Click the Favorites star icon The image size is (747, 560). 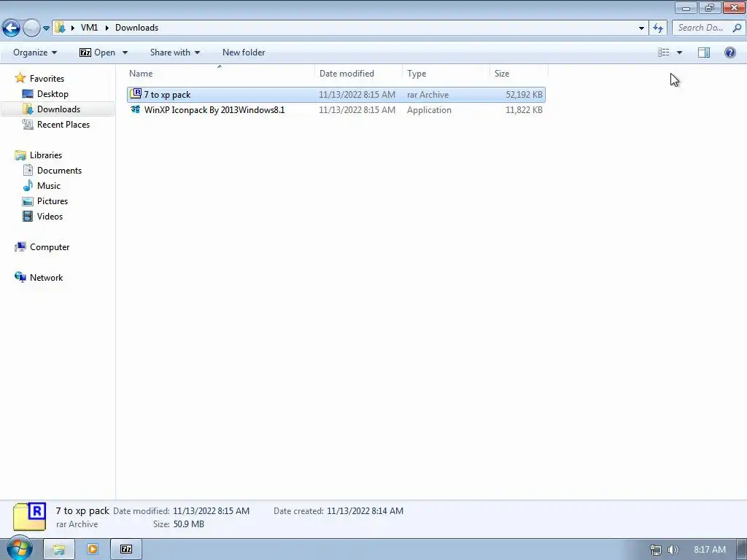[x=20, y=78]
